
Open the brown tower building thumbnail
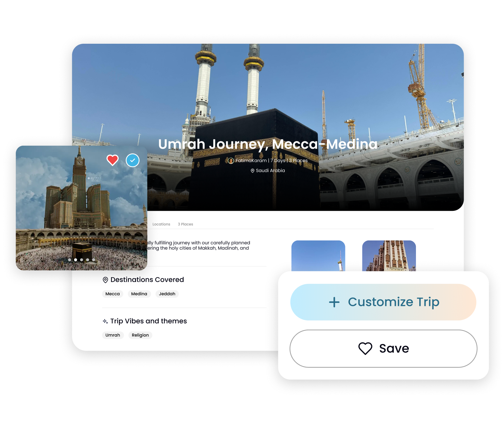(389, 256)
